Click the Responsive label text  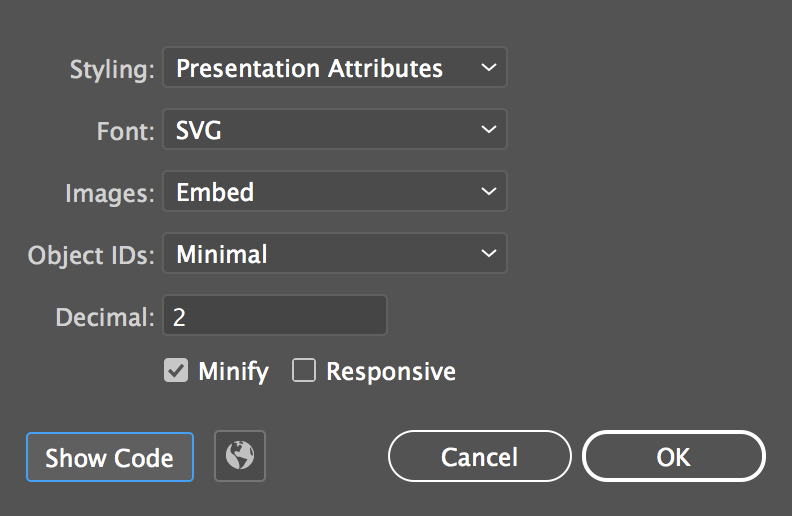(390, 372)
